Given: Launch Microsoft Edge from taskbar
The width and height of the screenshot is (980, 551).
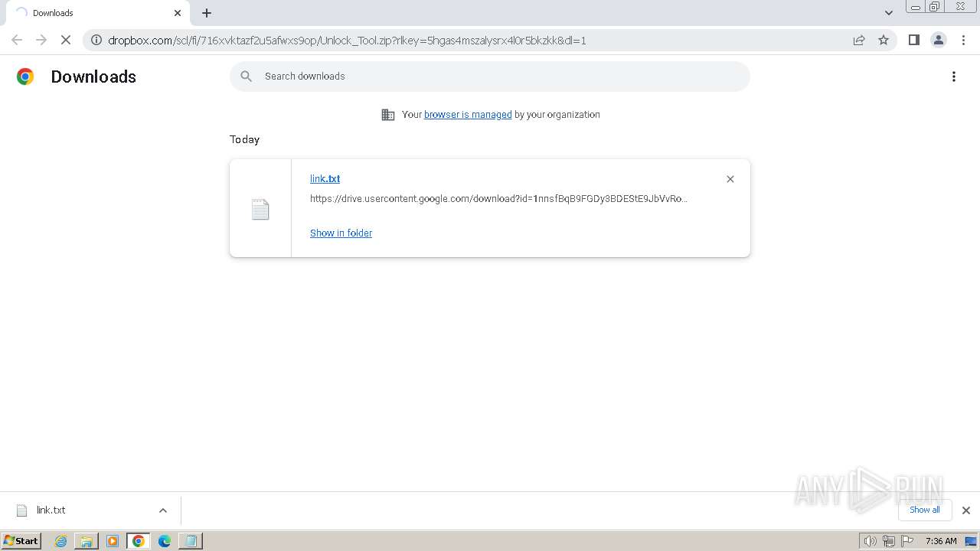Looking at the screenshot, I should tap(165, 541).
